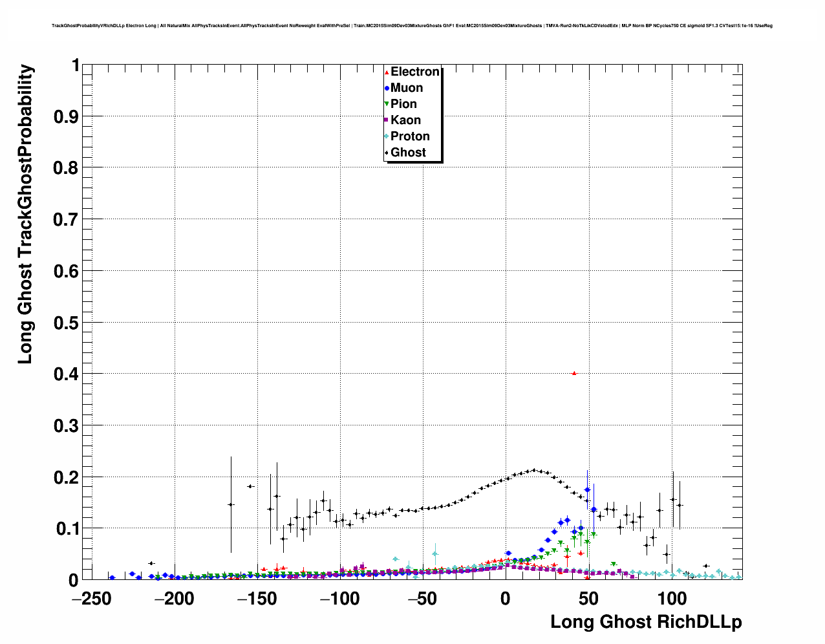Click y-axis label 1
Image resolution: width=825 pixels, height=644 pixels.
pos(76,65)
